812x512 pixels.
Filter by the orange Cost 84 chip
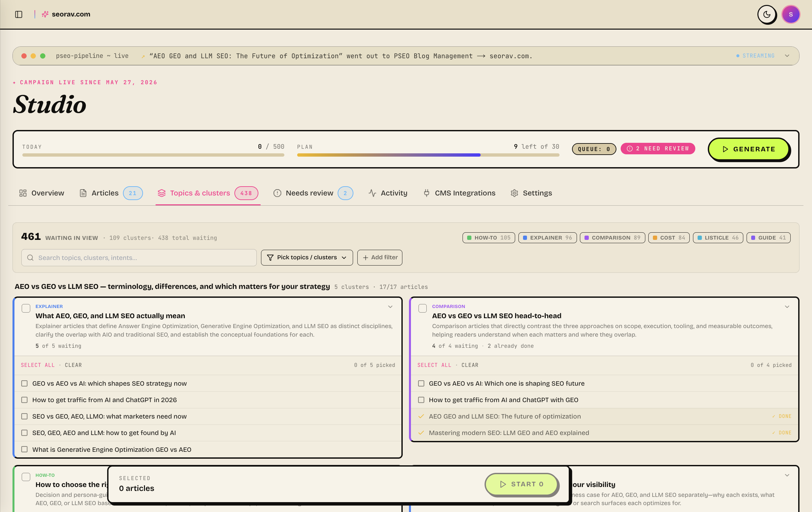(x=669, y=238)
